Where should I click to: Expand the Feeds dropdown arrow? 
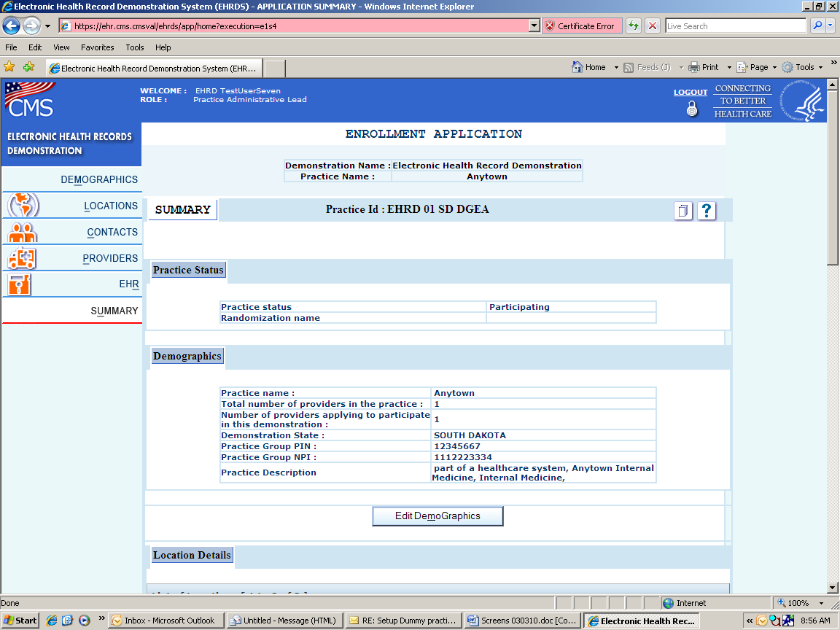(682, 68)
